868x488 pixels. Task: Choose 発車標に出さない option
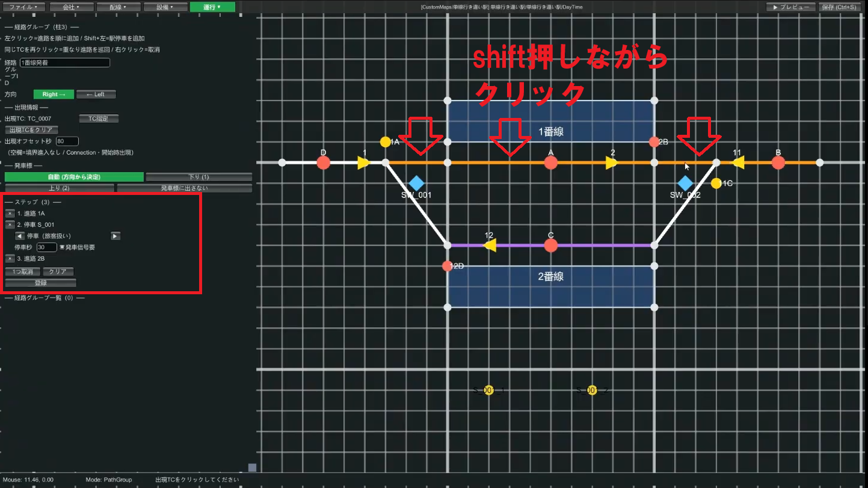point(184,188)
